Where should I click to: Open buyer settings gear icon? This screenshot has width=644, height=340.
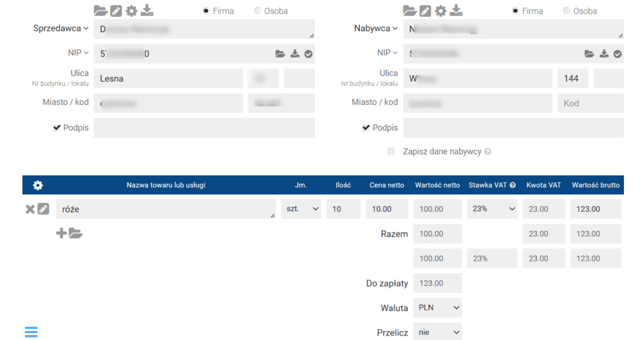[x=441, y=11]
